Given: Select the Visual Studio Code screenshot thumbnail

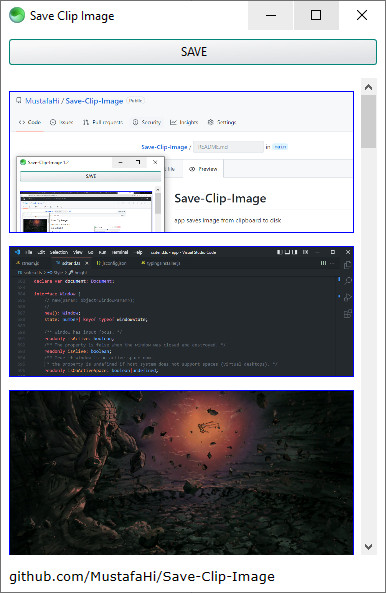Looking at the screenshot, I should point(181,311).
